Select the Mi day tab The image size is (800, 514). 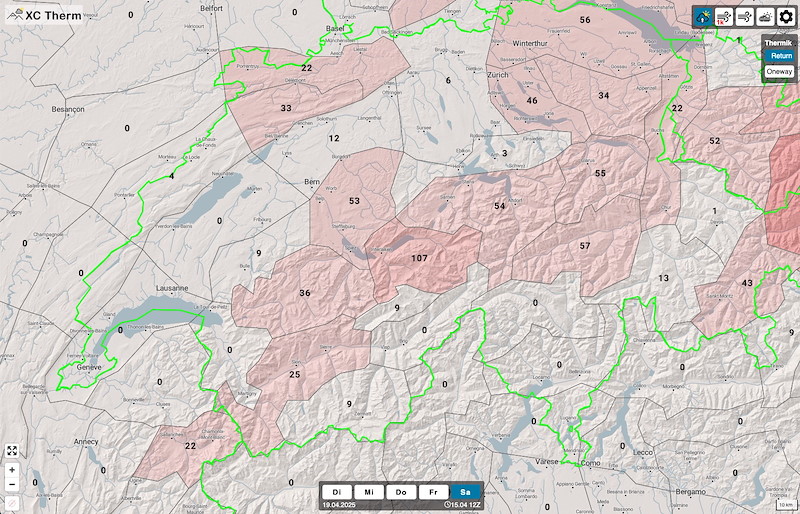(x=369, y=492)
